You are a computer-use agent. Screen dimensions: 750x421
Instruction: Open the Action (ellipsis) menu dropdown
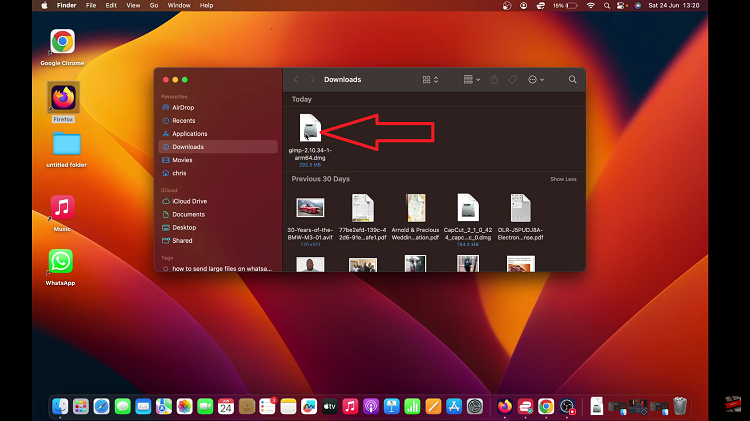536,79
